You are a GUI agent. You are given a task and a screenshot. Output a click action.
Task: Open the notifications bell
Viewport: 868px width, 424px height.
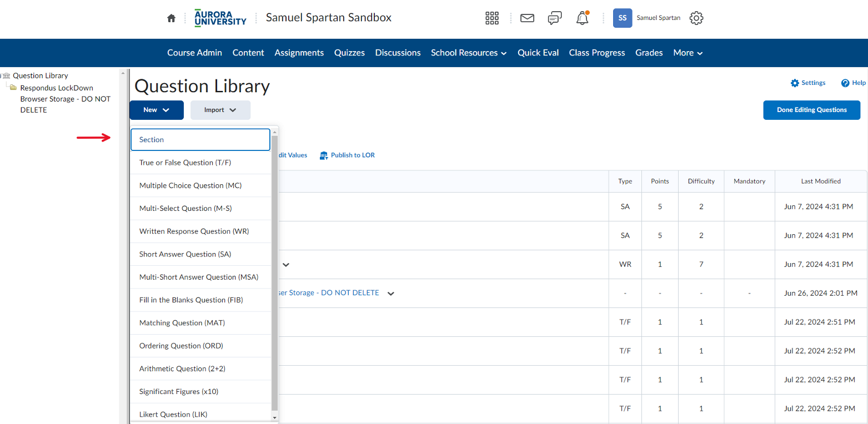582,18
